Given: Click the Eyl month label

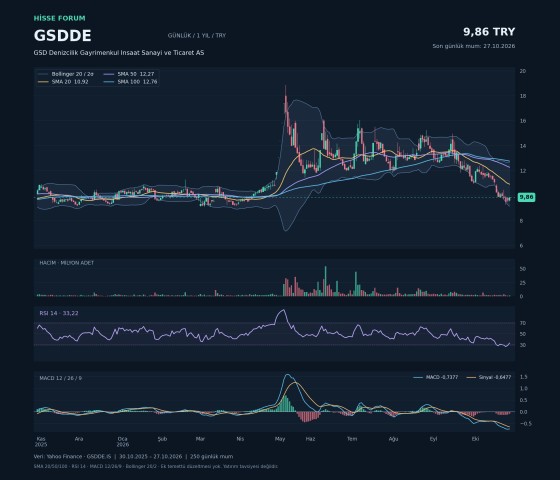Looking at the screenshot, I should tap(433, 439).
